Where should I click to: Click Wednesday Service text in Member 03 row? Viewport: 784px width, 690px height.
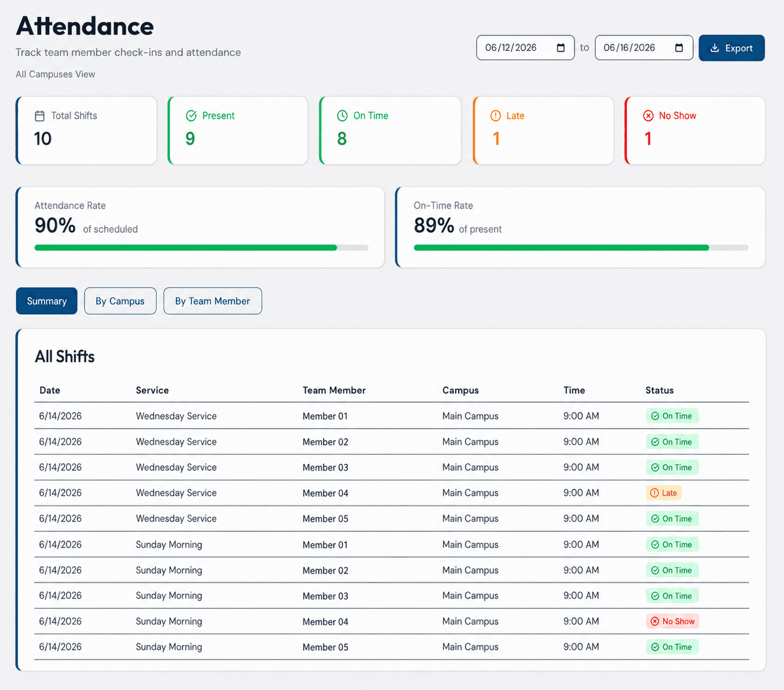coord(176,467)
